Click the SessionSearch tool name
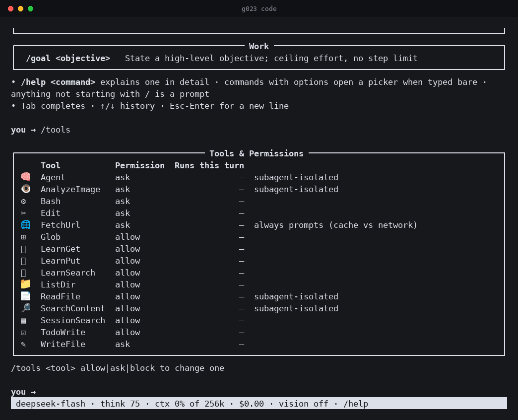This screenshot has height=420, width=518. [72, 320]
